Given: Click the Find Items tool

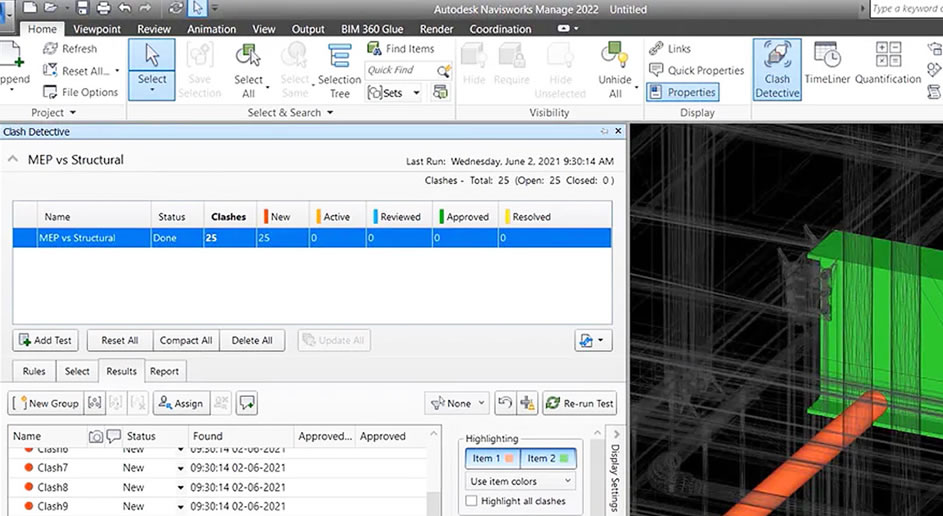Looking at the screenshot, I should tap(401, 49).
